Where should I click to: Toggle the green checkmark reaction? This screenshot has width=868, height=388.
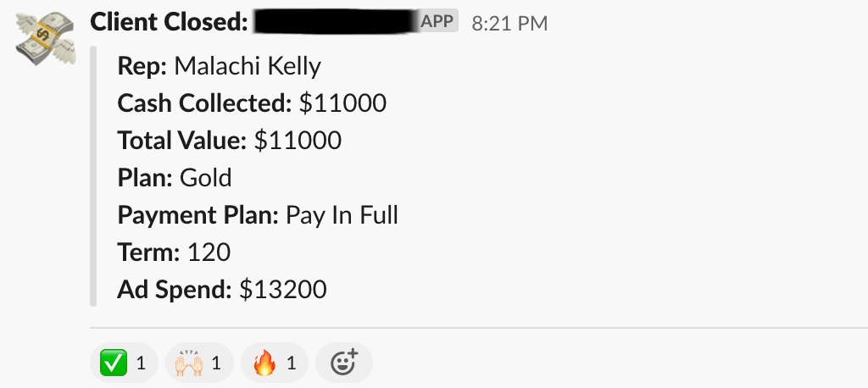[123, 363]
